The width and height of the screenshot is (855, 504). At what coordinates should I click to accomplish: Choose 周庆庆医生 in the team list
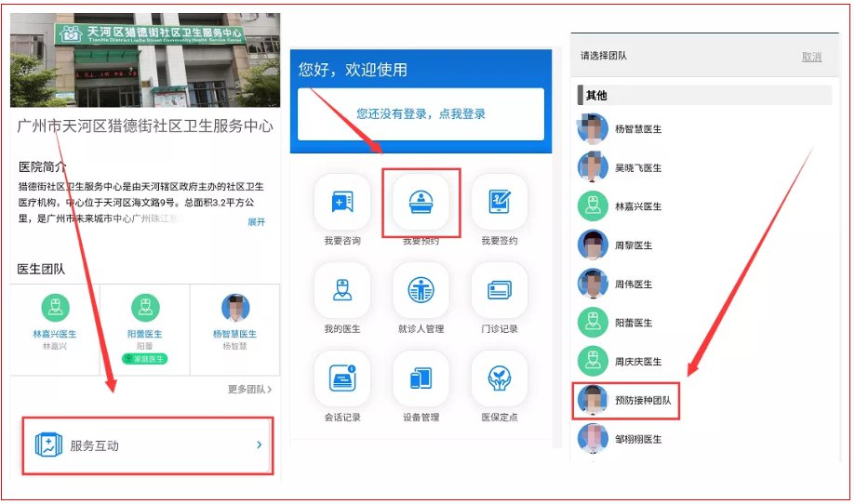coord(637,362)
